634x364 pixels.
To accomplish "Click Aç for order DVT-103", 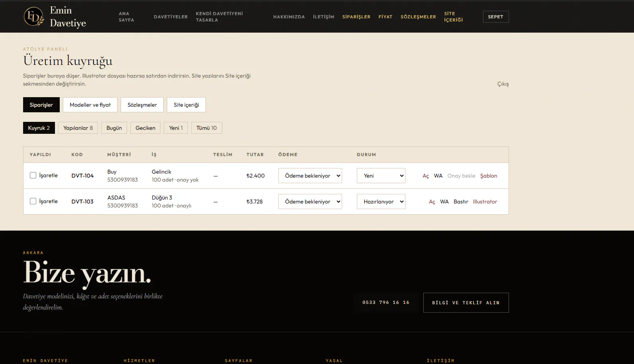I will pyautogui.click(x=432, y=202).
